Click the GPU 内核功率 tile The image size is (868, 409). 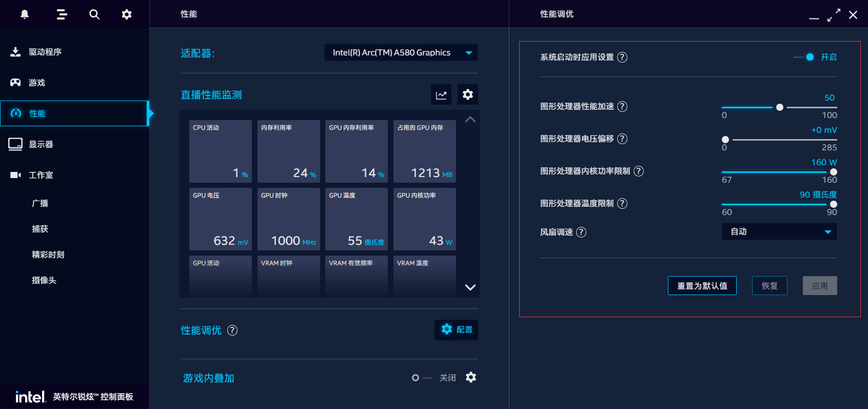(x=425, y=219)
